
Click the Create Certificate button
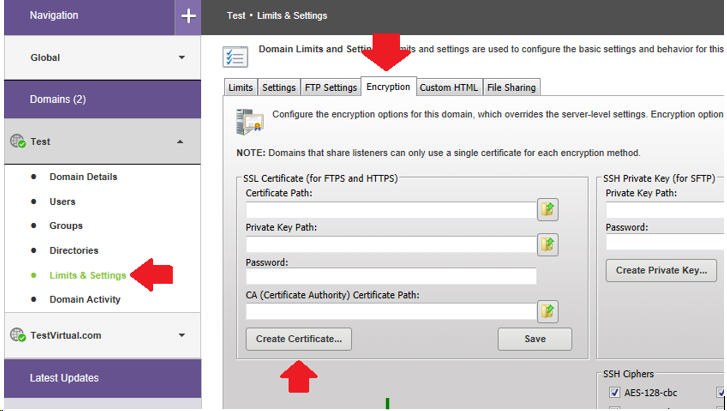pos(299,339)
